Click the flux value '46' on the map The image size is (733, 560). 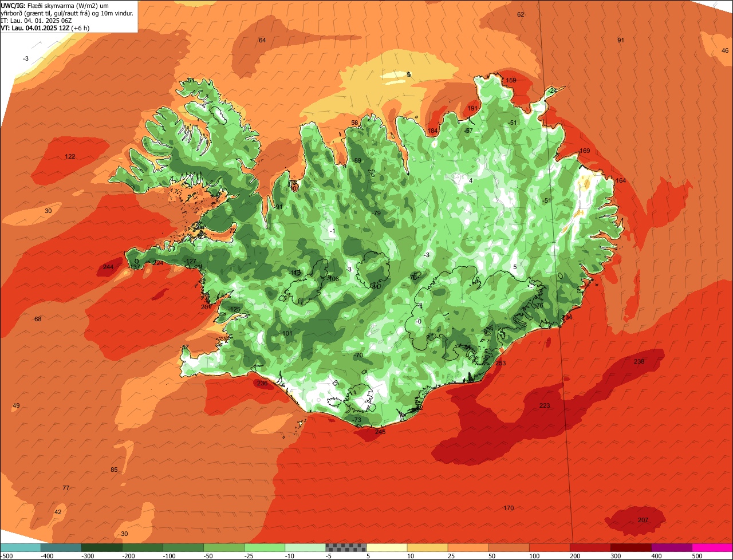[725, 50]
